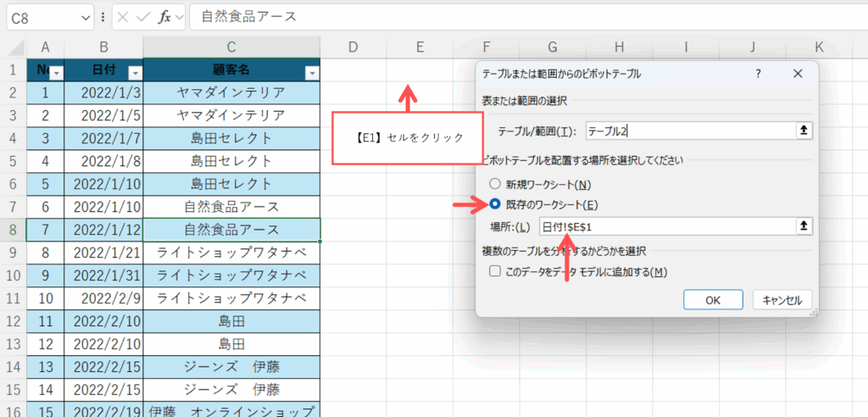Expand the formula bar function dropdown arrow
This screenshot has width=868, height=417.
(179, 17)
